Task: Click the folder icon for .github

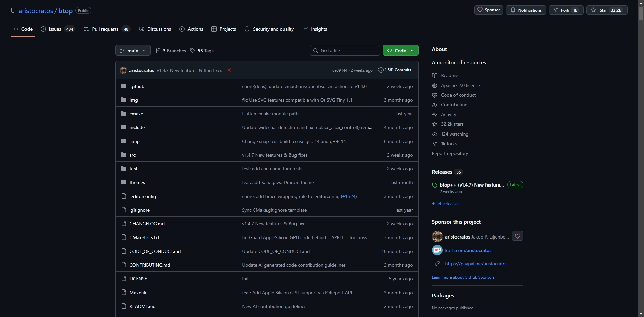Action: tap(124, 86)
